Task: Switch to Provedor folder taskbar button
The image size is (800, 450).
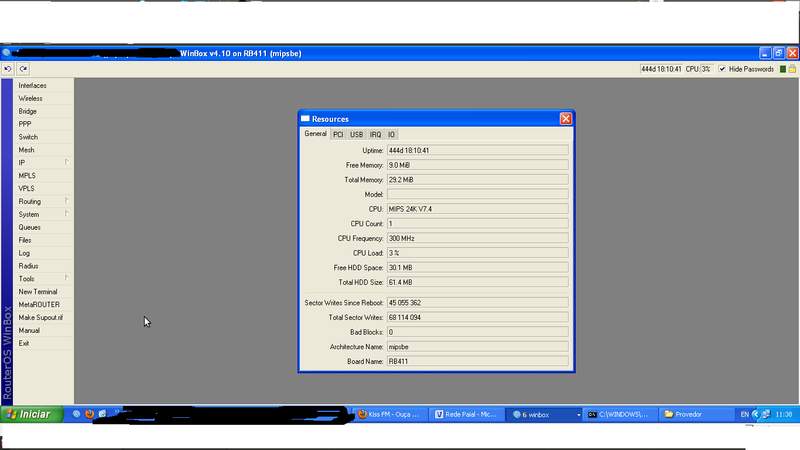Action: (695, 414)
